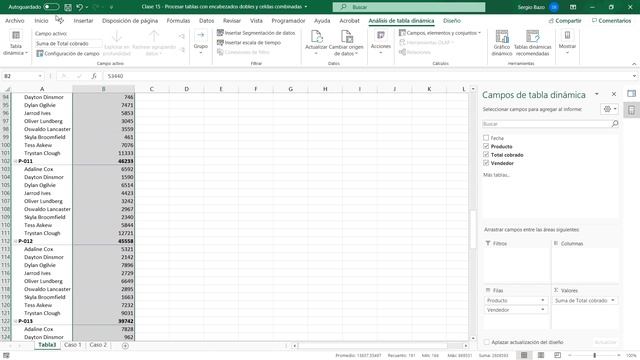Click the Buscar box in title bar
The width and height of the screenshot is (640, 360).
point(409,7)
